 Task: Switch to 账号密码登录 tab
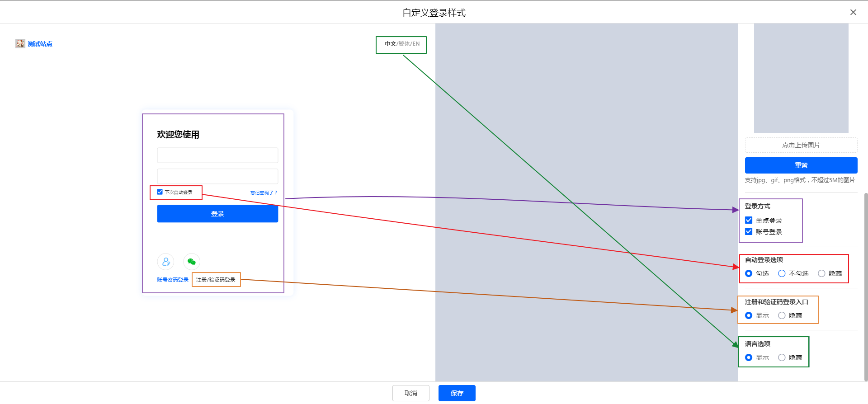[173, 280]
